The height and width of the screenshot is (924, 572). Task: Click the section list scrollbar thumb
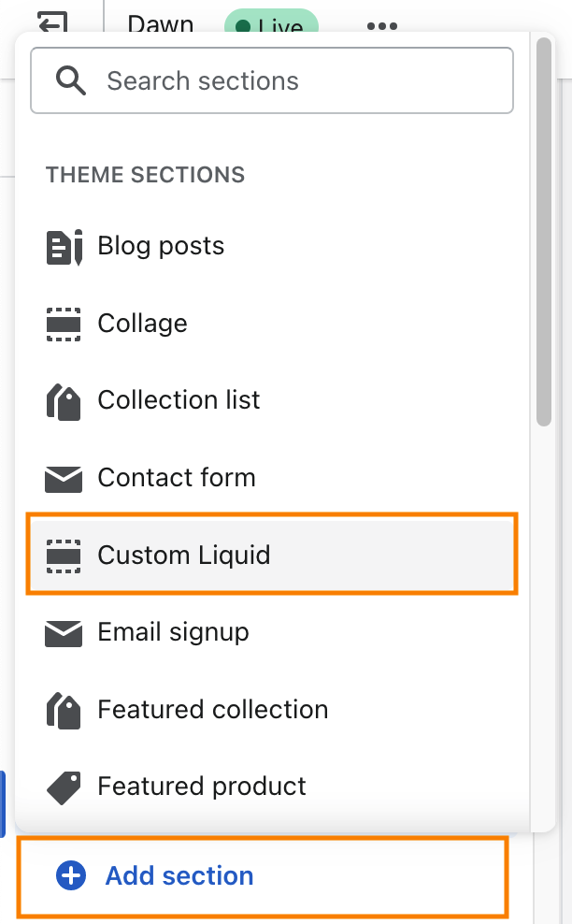[x=544, y=234]
